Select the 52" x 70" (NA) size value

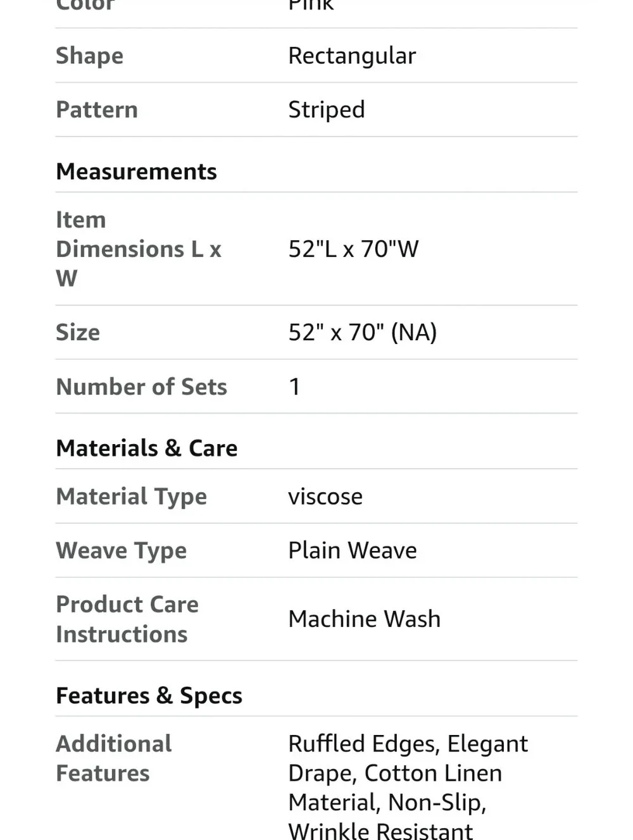[x=363, y=332]
